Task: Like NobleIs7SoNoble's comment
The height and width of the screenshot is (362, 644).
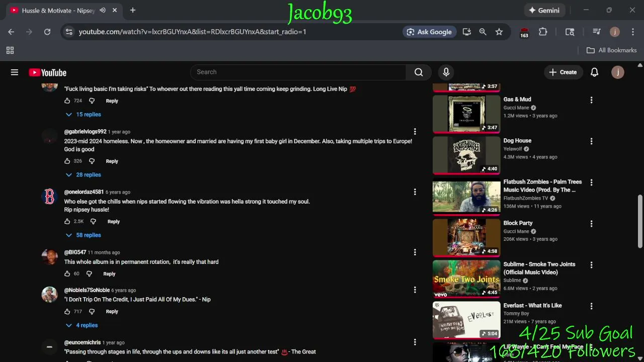Action: (67, 312)
